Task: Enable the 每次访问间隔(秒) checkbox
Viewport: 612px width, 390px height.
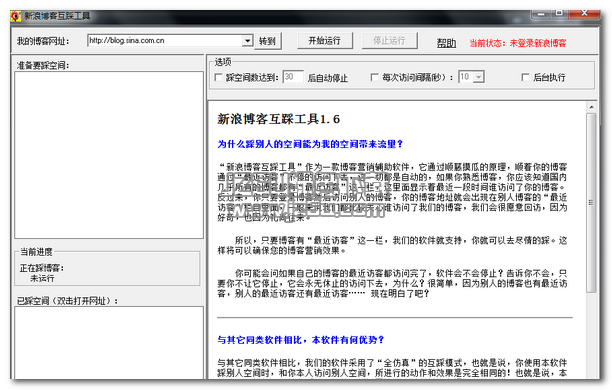Action: click(374, 77)
